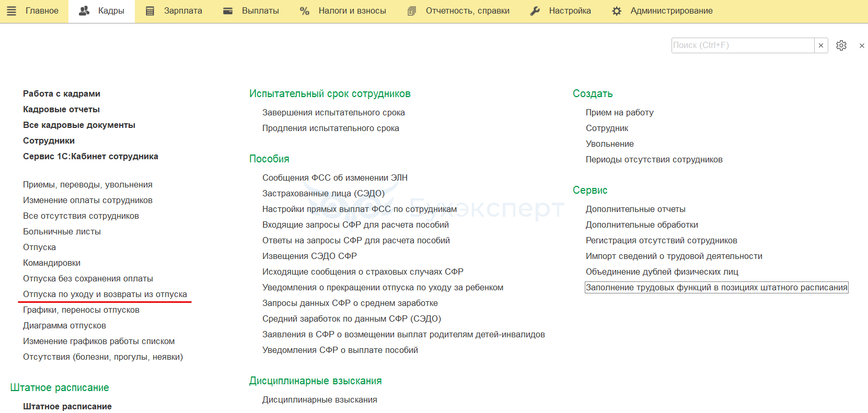Open Сообщения ФСС об изменении ЭЛН
This screenshot has width=868, height=413.
[x=335, y=178]
